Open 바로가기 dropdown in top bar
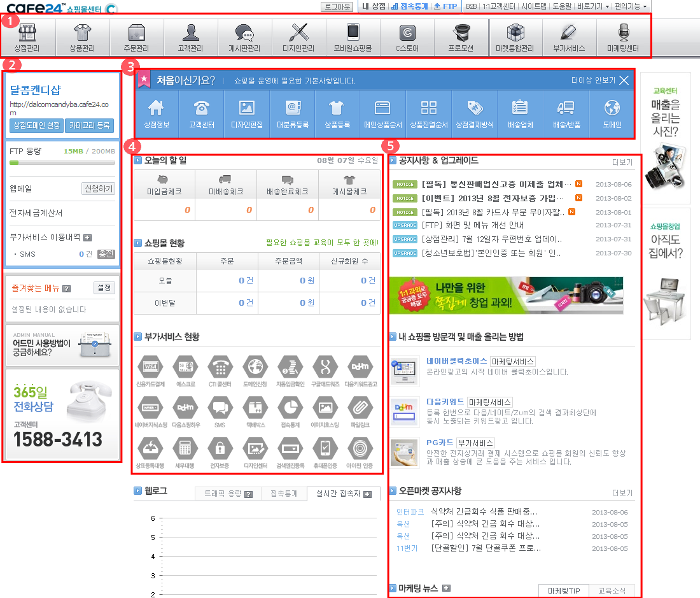700x598 pixels. pos(593,6)
